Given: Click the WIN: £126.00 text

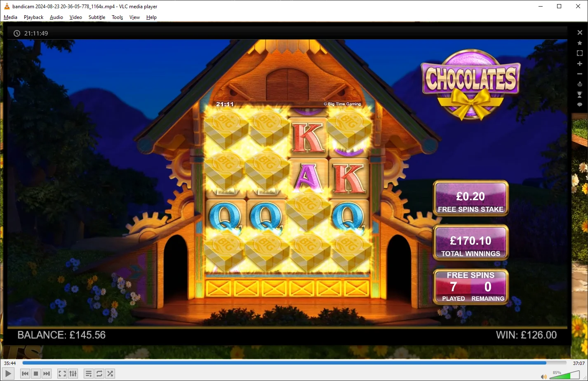Looking at the screenshot, I should click(x=526, y=335).
